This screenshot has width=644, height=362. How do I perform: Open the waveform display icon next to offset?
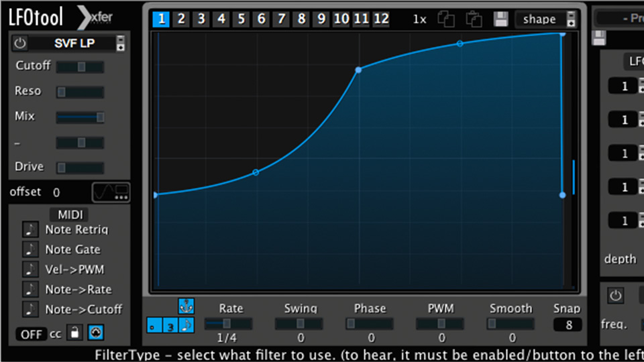[111, 192]
